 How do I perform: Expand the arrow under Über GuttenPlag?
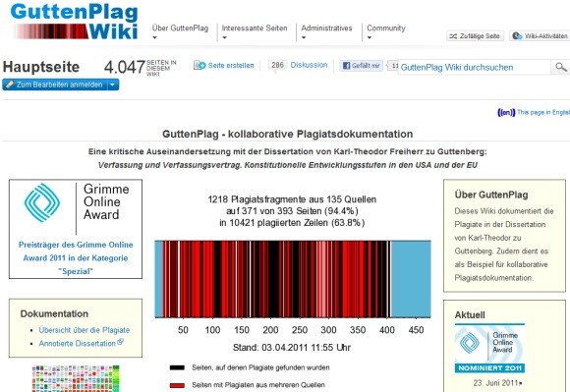pos(154,37)
